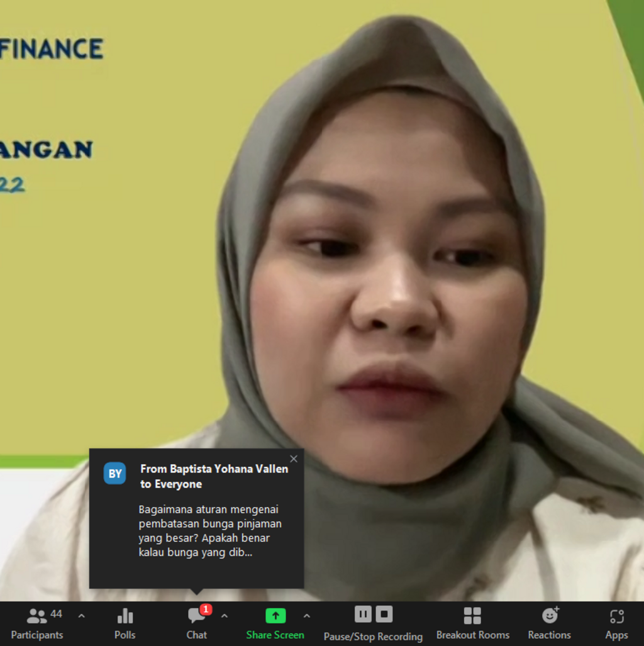Open the Apps icon
This screenshot has height=646, width=644.
pyautogui.click(x=616, y=616)
